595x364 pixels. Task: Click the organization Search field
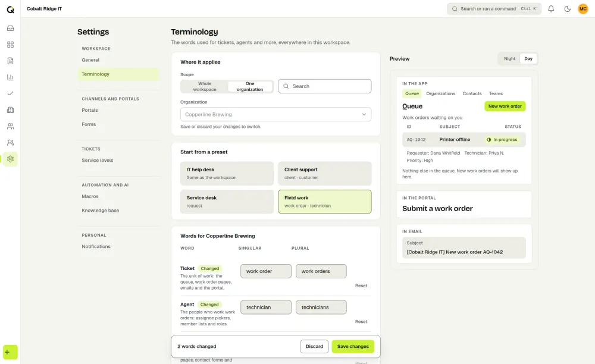[x=324, y=86]
